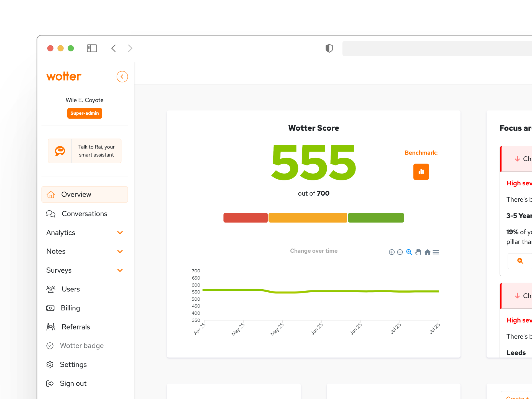The image size is (532, 399).
Task: Click the Conversations speech bubbles icon
Action: click(x=51, y=214)
